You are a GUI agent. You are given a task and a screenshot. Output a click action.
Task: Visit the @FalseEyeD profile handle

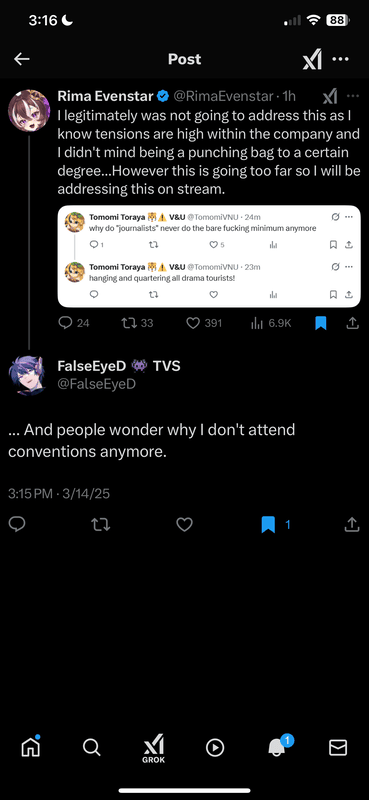coord(96,384)
